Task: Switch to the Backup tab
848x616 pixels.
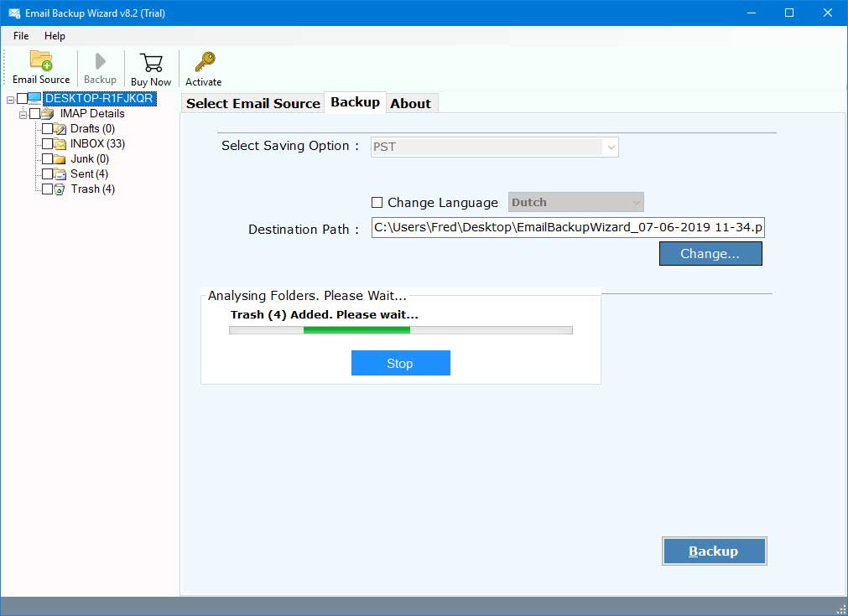Action: pyautogui.click(x=356, y=102)
